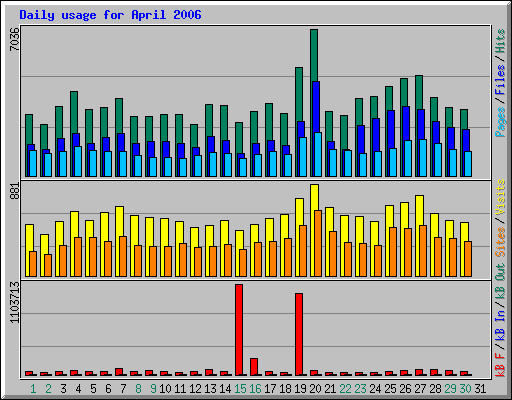Click the orange 'Sites' legend label
This screenshot has width=512, height=400.
click(x=500, y=242)
